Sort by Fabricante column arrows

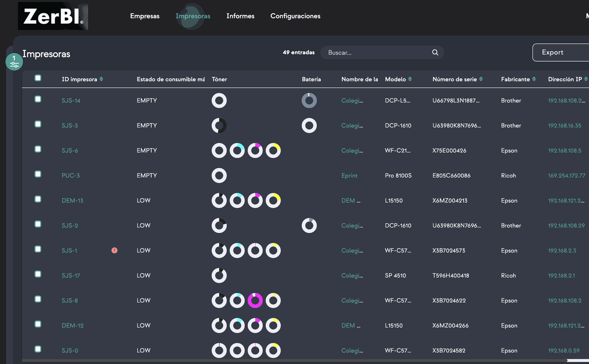[534, 79]
